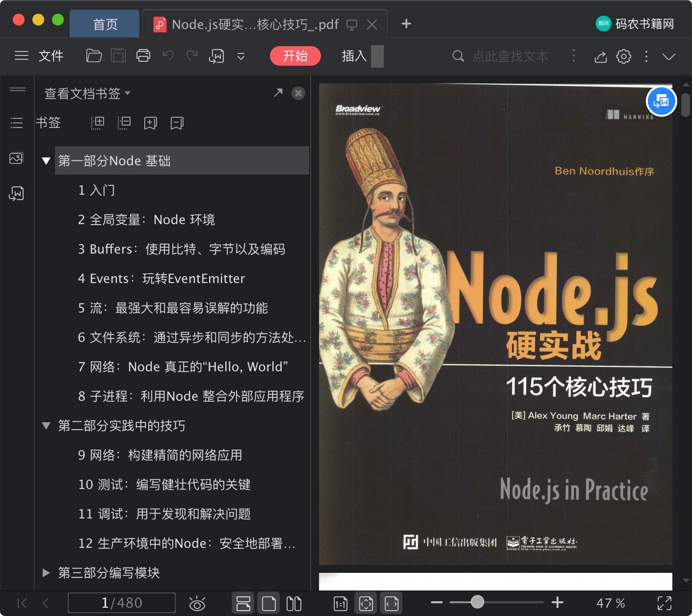The width and height of the screenshot is (692, 616).
Task: Expand 第三部分编写模块 bookmark group
Action: coord(46,573)
